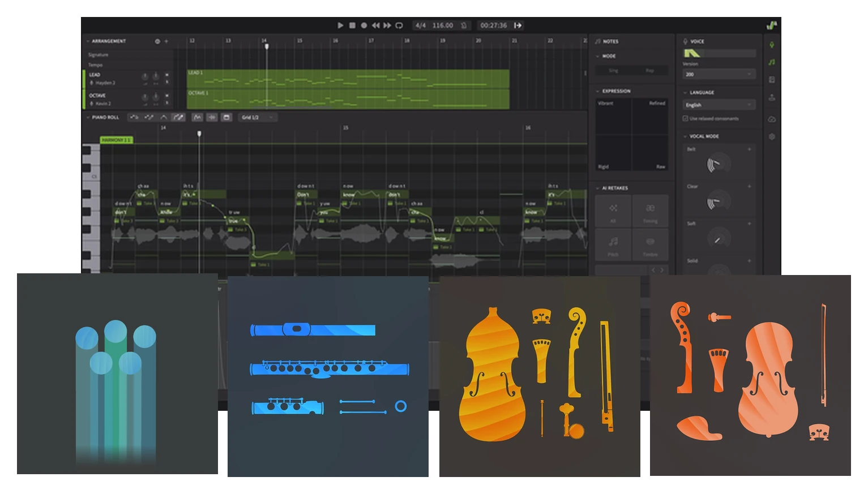
Task: Mute the LEAD track
Action: click(x=167, y=75)
